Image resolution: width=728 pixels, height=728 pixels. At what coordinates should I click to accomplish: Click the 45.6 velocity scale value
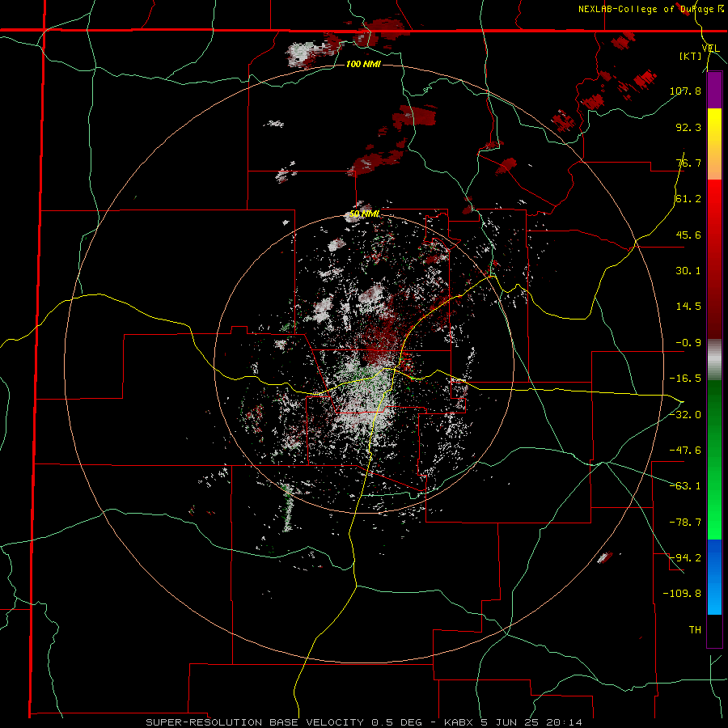[x=688, y=235]
